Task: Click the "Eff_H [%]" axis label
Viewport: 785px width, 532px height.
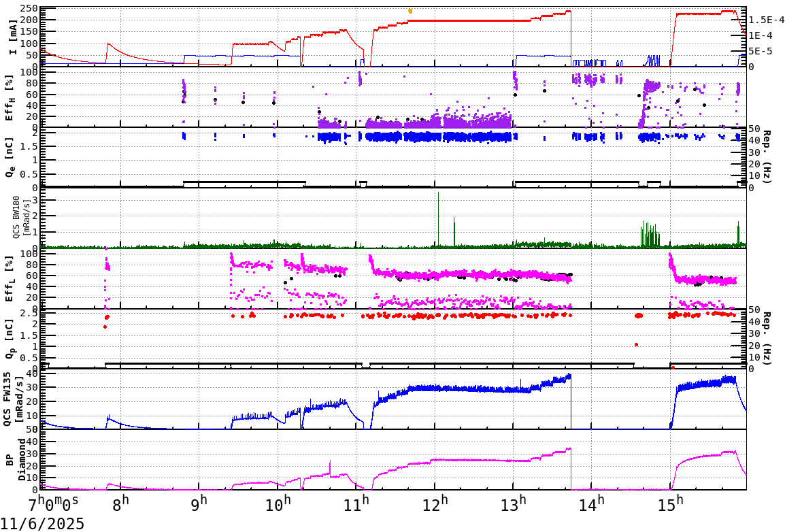Action: coord(9,99)
